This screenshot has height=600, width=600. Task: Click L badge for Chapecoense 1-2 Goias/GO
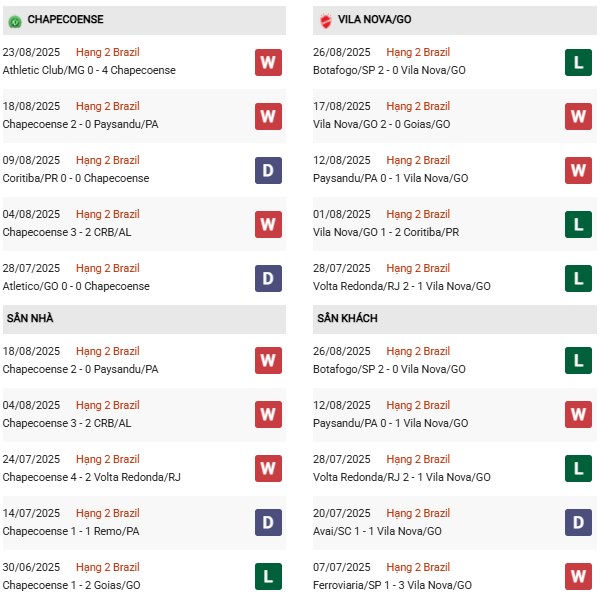(267, 577)
